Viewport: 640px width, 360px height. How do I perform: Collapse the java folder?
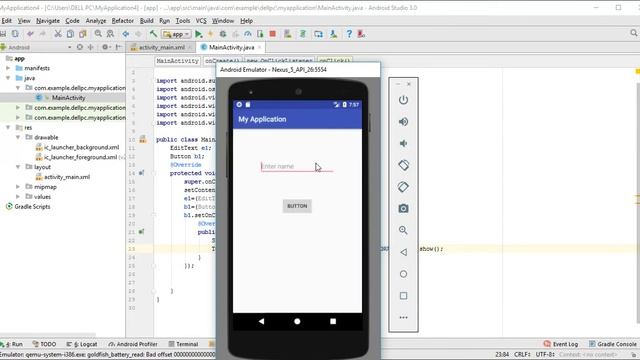tap(8, 78)
